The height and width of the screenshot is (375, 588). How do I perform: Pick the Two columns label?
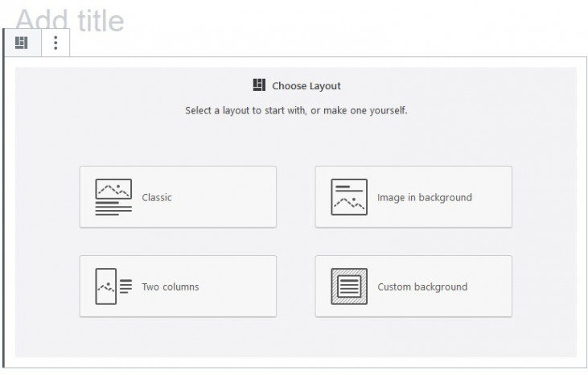click(171, 286)
